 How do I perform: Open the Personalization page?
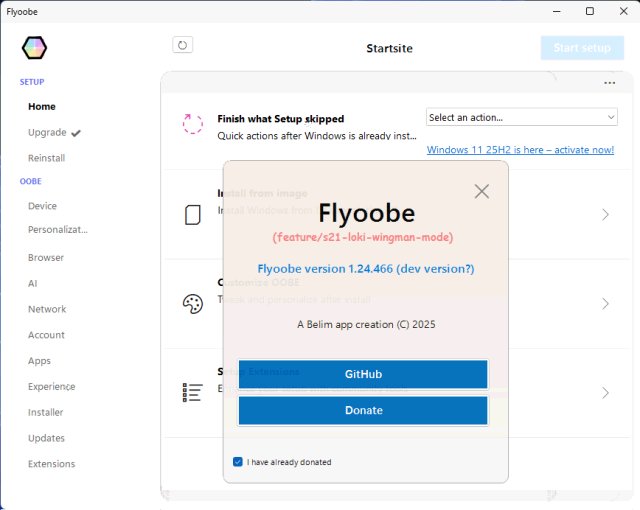58,230
